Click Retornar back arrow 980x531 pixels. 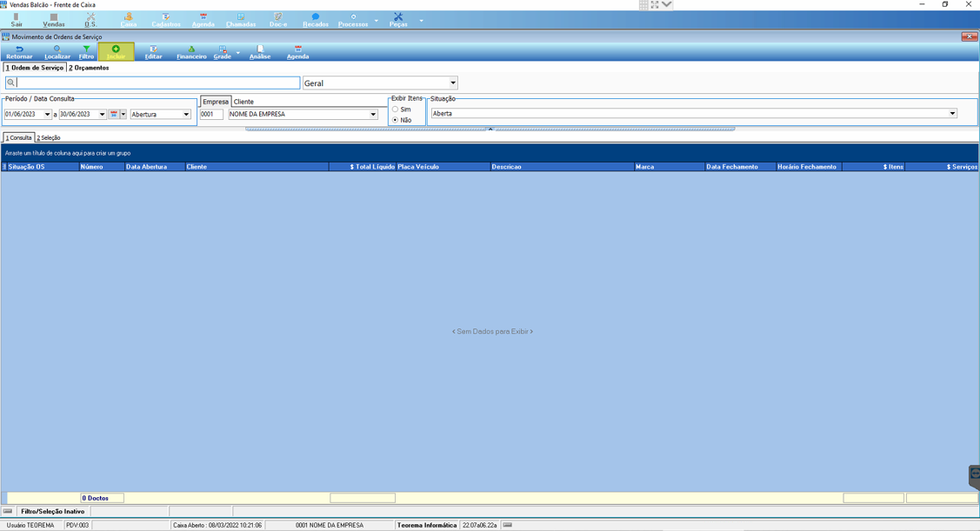19,52
